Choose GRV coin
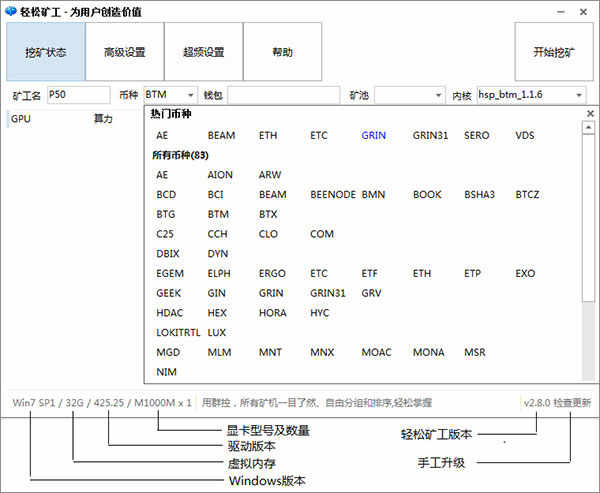The width and height of the screenshot is (600, 493). pos(371,293)
